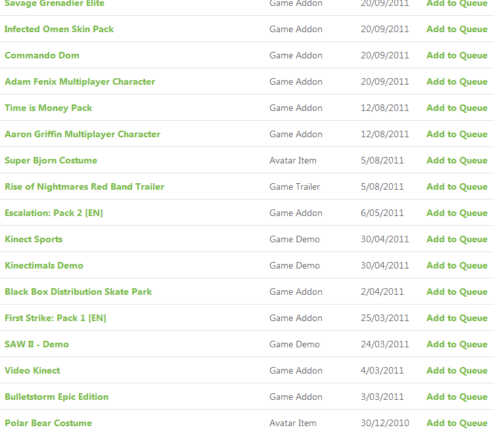Viewport: 504px width, 434px height.
Task: Open Black Box Distribution Skate Park
Action: click(78, 292)
